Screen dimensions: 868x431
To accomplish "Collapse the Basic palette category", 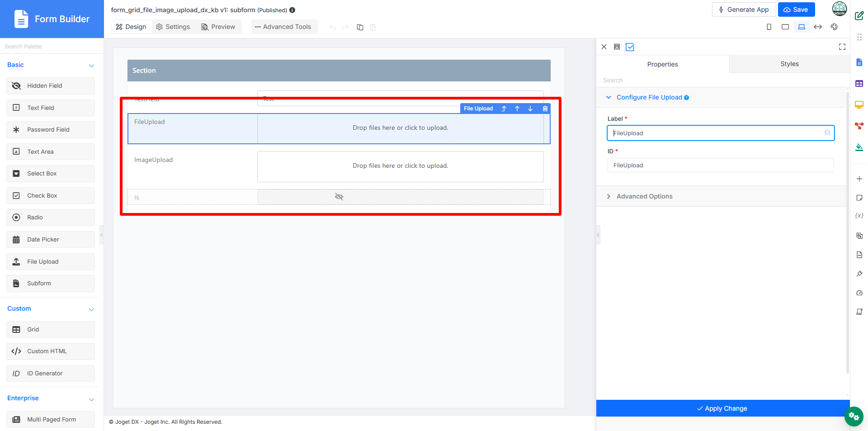I will click(91, 66).
